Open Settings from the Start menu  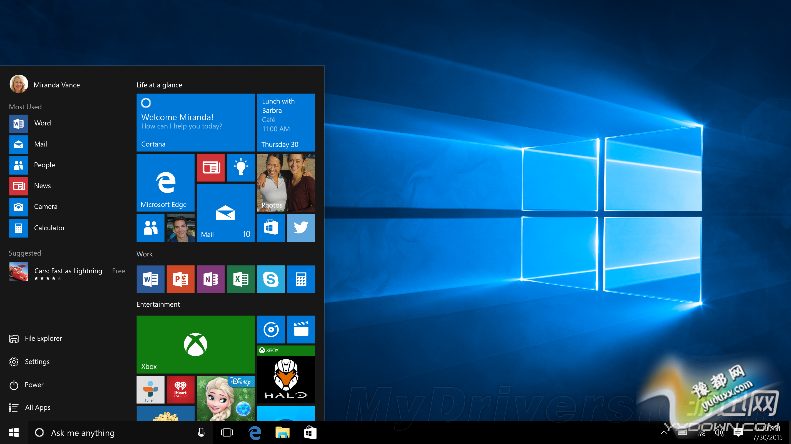tap(36, 362)
